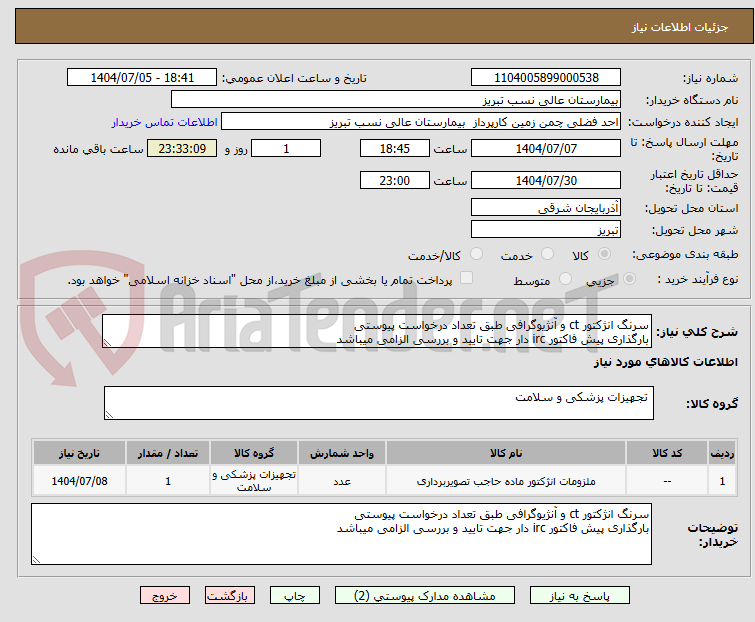
Task: Click the 'چاپ' print button
Action: 295,596
